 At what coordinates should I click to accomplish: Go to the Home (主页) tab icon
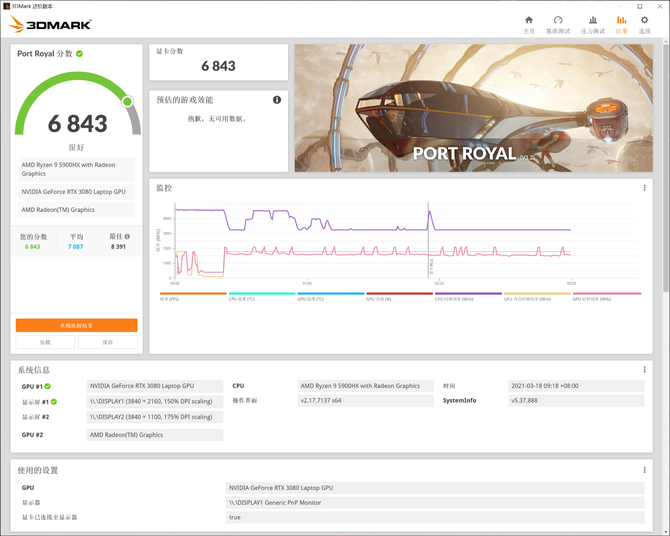[x=529, y=20]
